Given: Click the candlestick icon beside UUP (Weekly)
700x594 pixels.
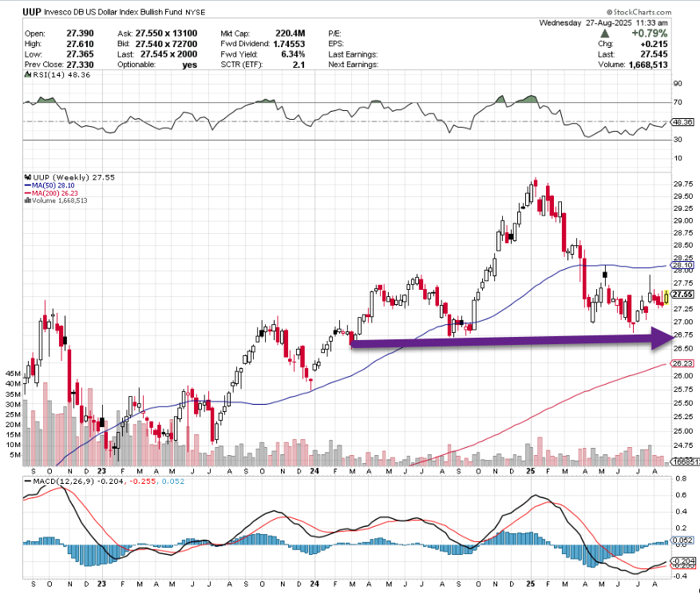Looking at the screenshot, I should point(28,177).
